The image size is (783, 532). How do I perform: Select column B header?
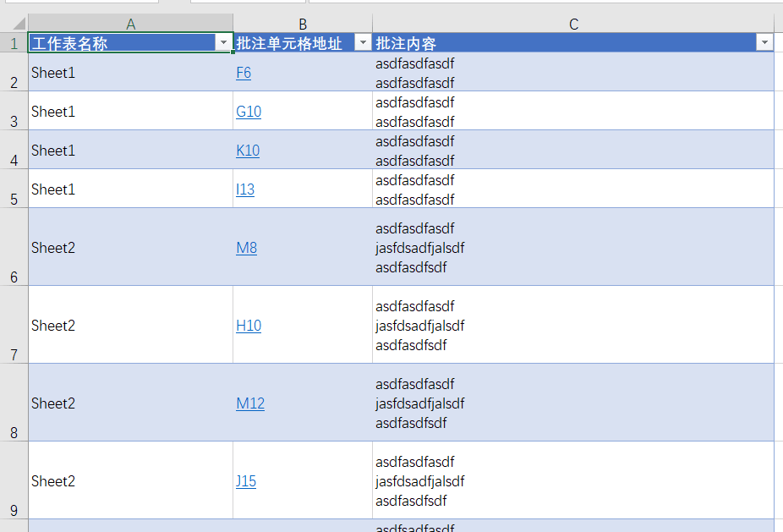click(x=303, y=24)
